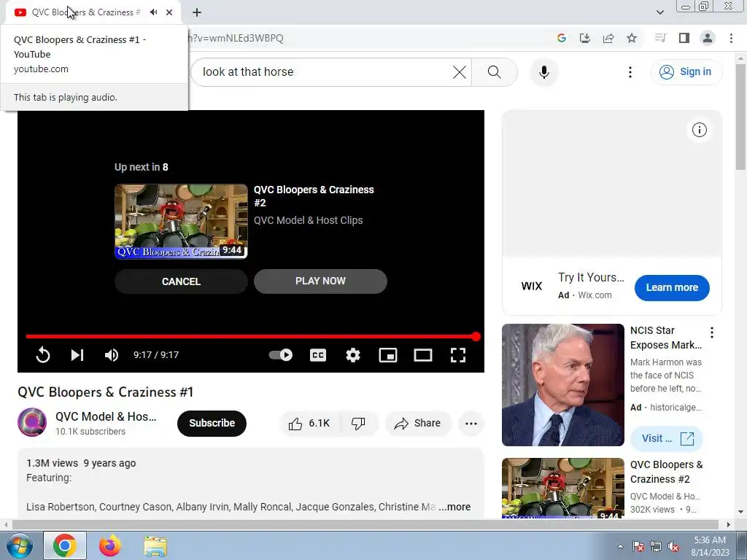The height and width of the screenshot is (560, 747).
Task: Expand the description with ...more
Action: click(455, 507)
